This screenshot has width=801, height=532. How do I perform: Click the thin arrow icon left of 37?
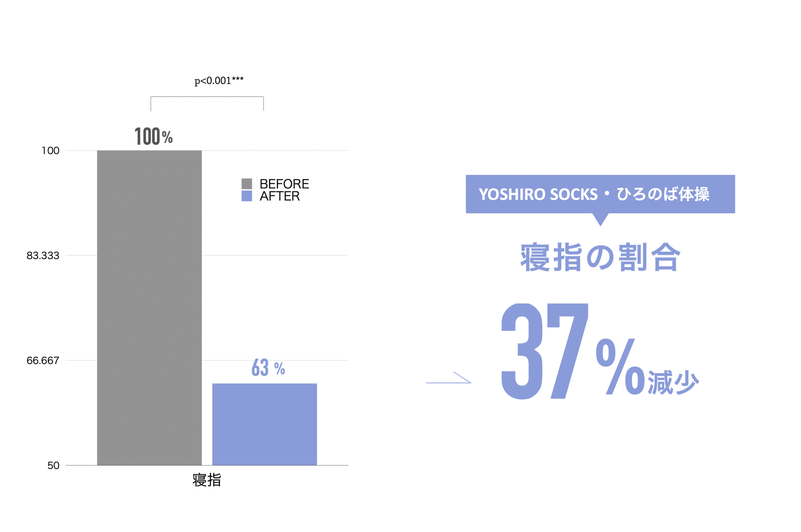click(x=449, y=377)
